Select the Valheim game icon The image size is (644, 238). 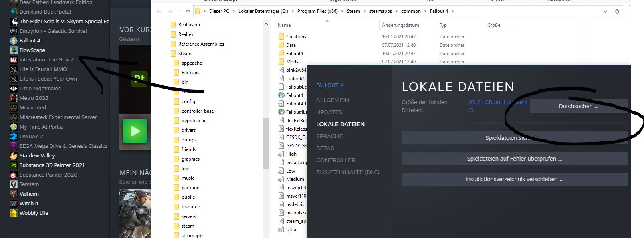(14, 194)
